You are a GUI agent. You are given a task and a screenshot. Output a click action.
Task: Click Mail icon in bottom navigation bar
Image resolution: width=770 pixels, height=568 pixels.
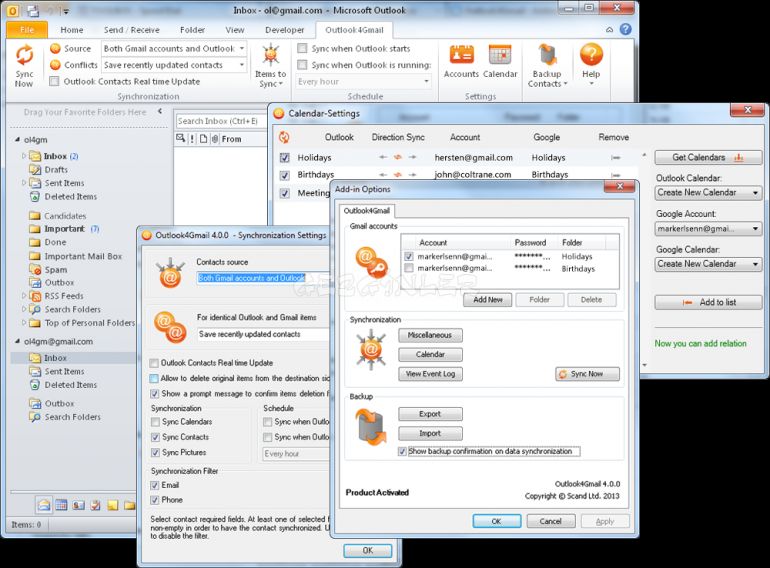click(x=44, y=505)
